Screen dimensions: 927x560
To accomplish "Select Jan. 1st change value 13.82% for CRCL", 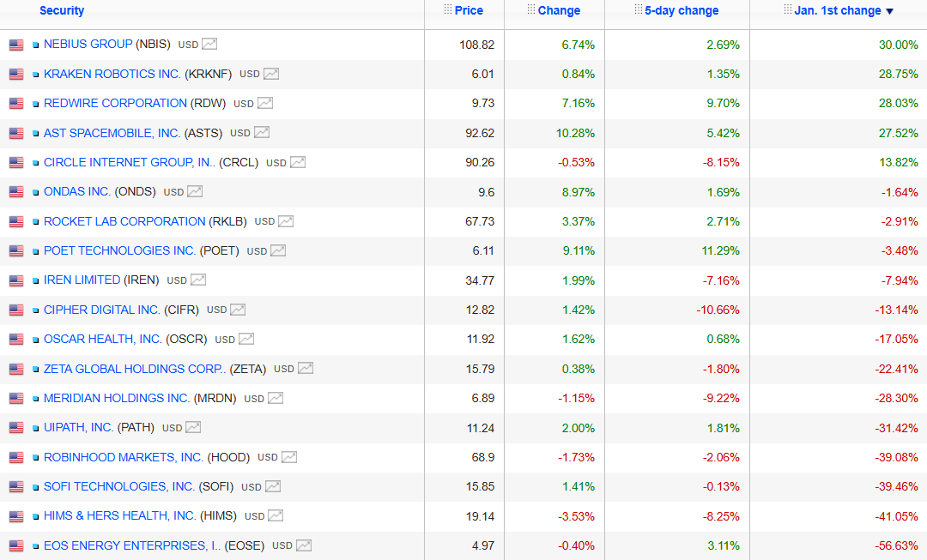I will click(899, 162).
